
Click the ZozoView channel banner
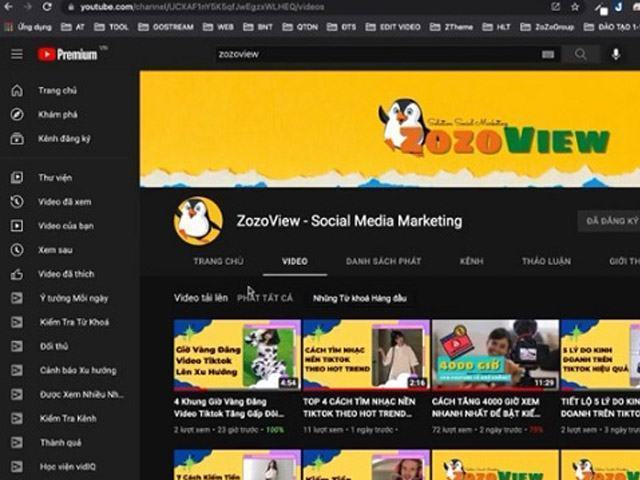tap(390, 129)
